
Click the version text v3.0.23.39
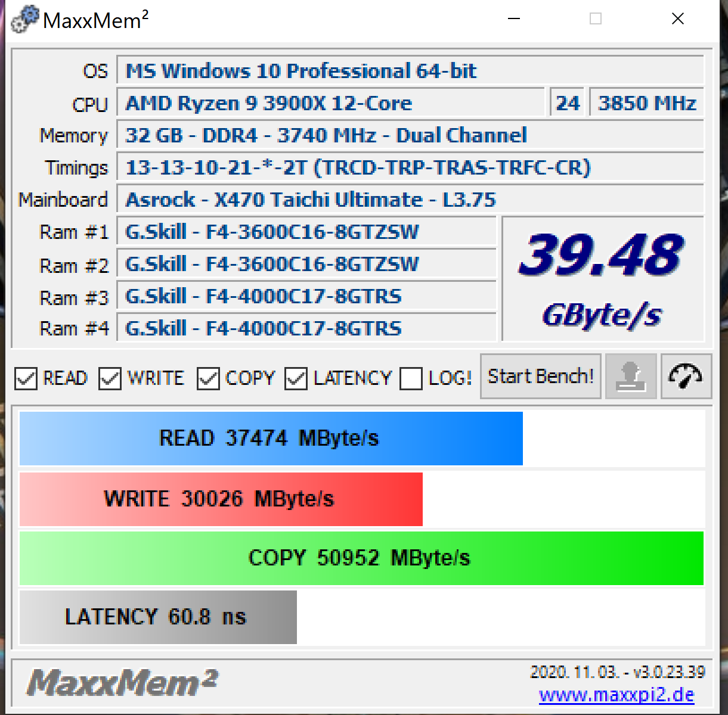click(669, 673)
